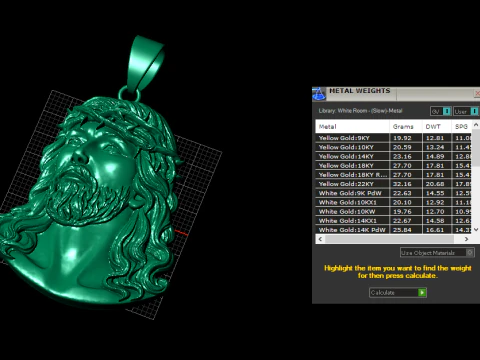The height and width of the screenshot is (360, 480).
Task: Click the 12.70 DWT value
Action: 435,211
